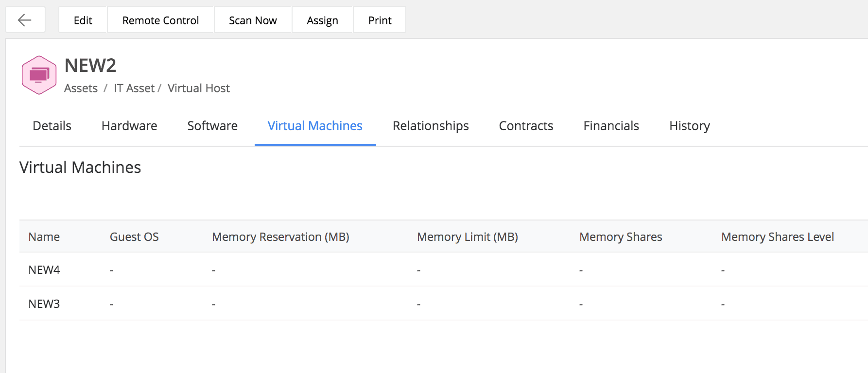The image size is (868, 373).
Task: Show the History tab
Action: tap(689, 126)
